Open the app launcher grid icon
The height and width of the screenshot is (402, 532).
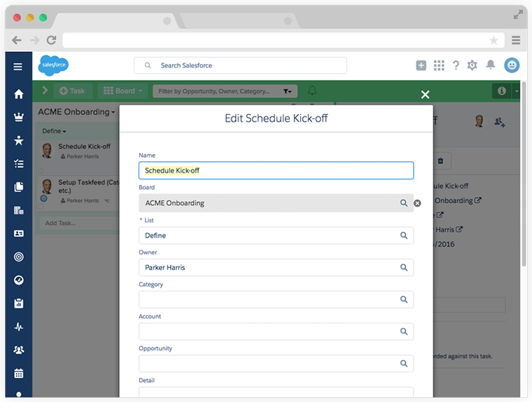(x=439, y=65)
